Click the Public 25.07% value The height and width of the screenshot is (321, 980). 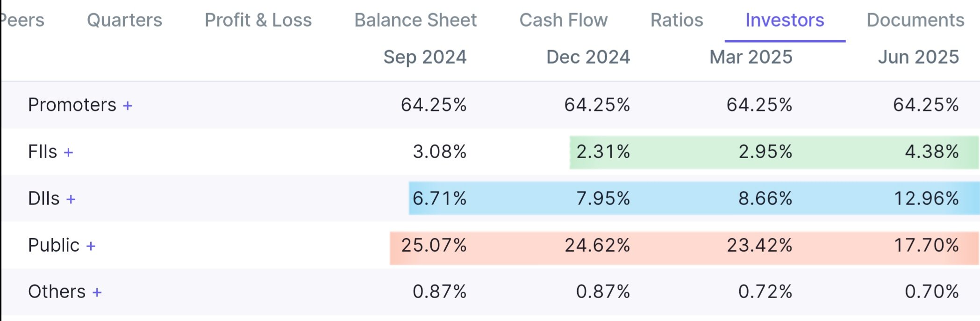click(434, 245)
